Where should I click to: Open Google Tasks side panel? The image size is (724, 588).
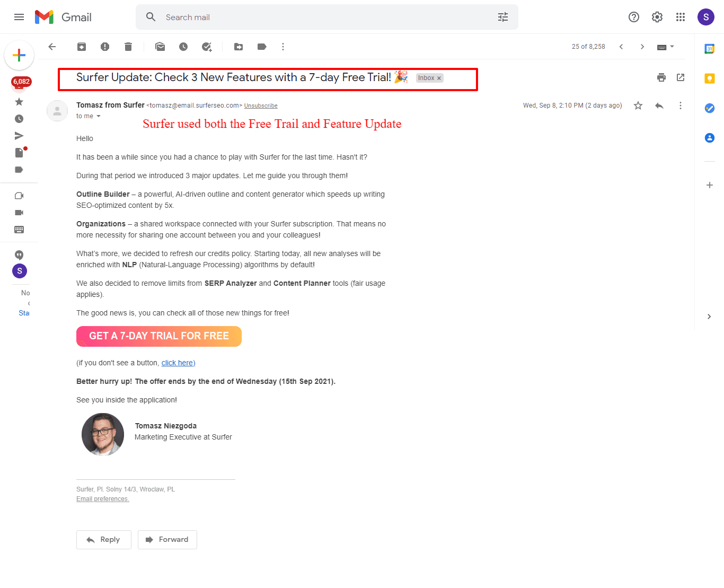tap(710, 108)
